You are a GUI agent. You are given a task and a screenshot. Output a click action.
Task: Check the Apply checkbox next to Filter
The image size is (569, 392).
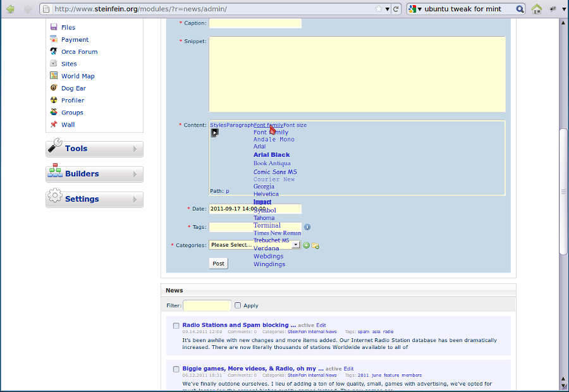(x=238, y=305)
